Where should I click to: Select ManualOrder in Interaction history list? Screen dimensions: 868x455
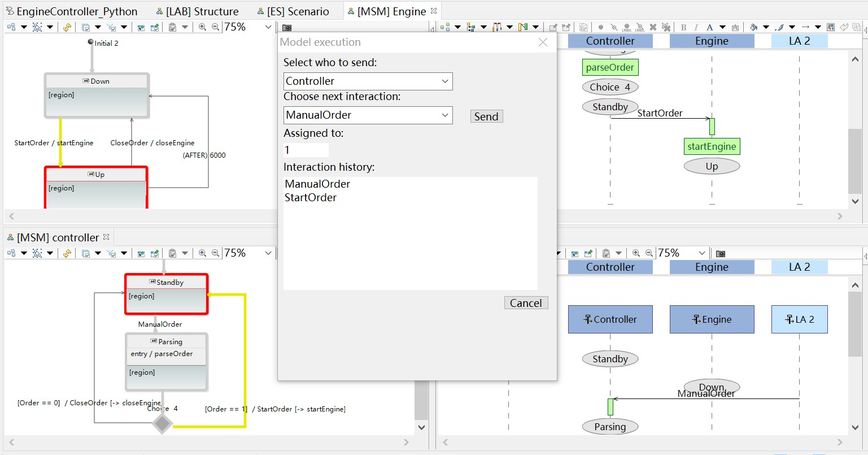[317, 184]
